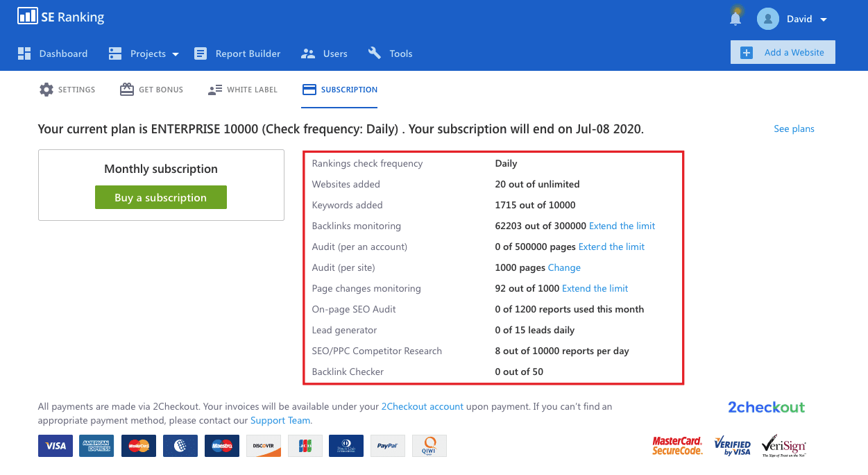The image size is (868, 475).
Task: Go to the Users menu item
Action: pyautogui.click(x=335, y=53)
